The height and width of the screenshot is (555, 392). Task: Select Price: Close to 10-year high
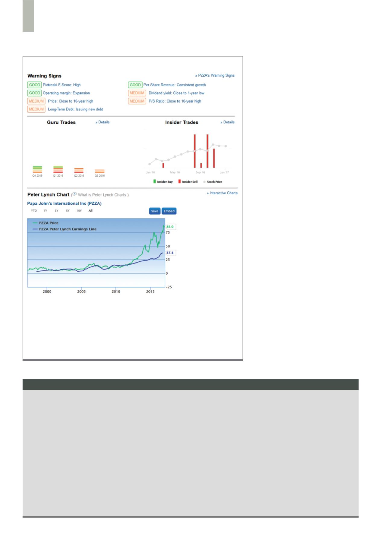[x=71, y=101]
